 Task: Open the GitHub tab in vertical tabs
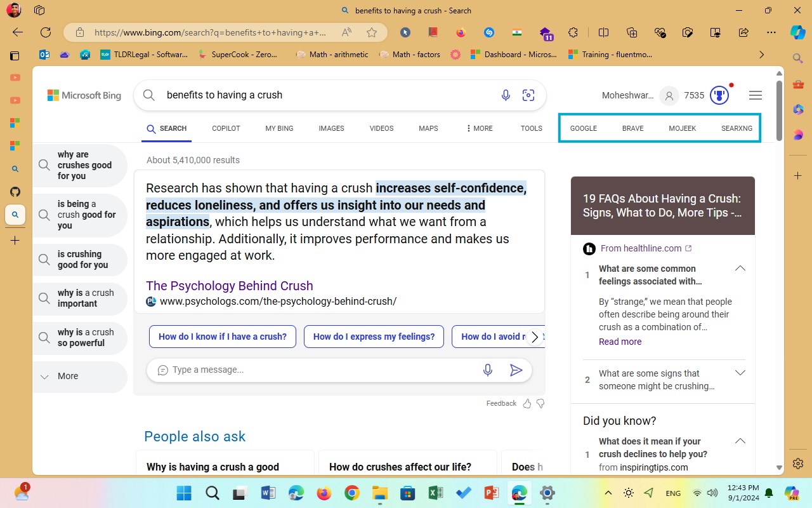click(x=15, y=192)
